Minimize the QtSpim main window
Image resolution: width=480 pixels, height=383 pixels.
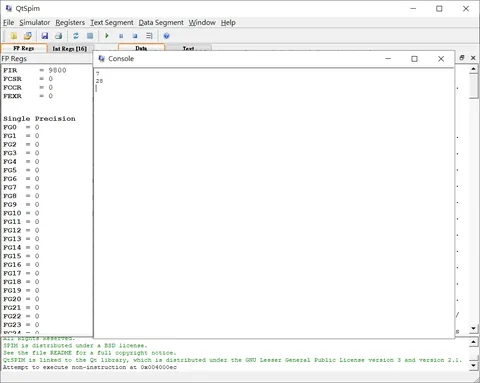413,9
